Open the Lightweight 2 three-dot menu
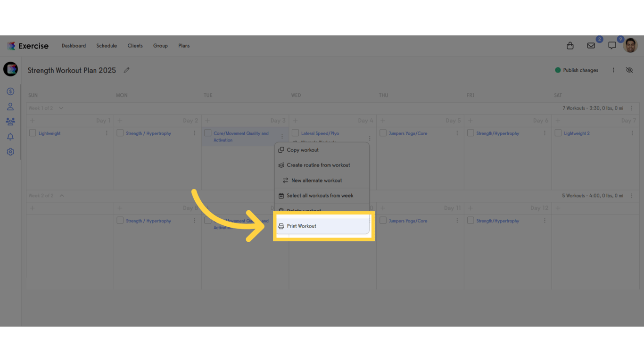The image size is (644, 362). click(x=632, y=133)
